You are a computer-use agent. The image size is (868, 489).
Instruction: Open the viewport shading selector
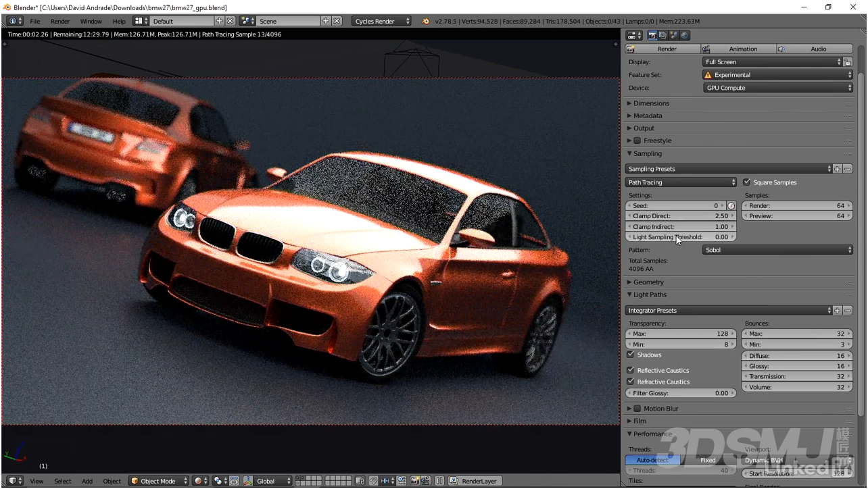click(x=201, y=481)
